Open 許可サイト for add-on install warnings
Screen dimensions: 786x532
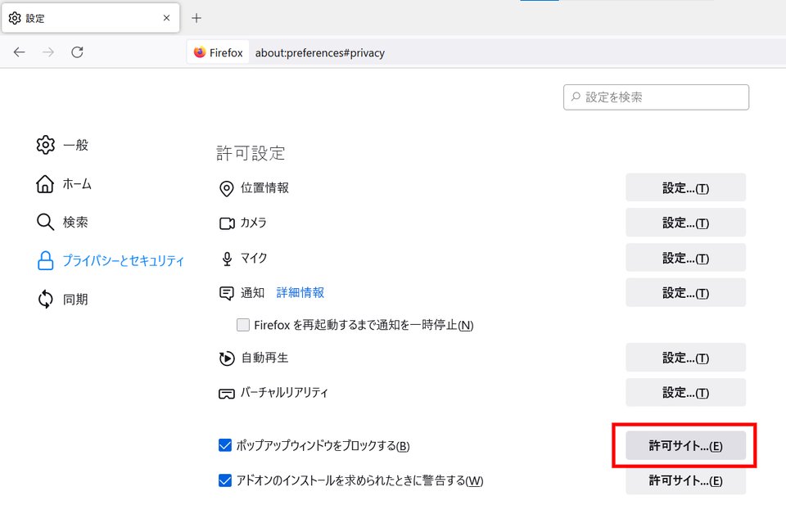685,480
